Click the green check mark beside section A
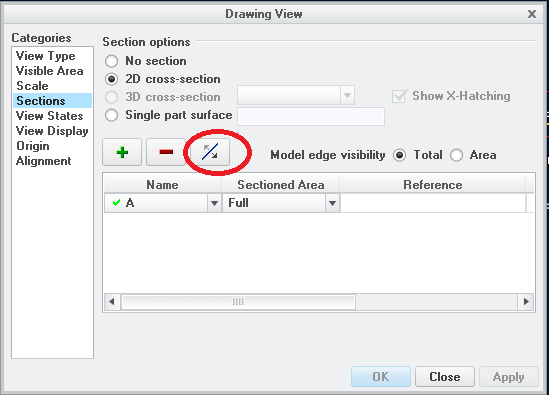Viewport: 549px width, 395px height. pos(117,203)
